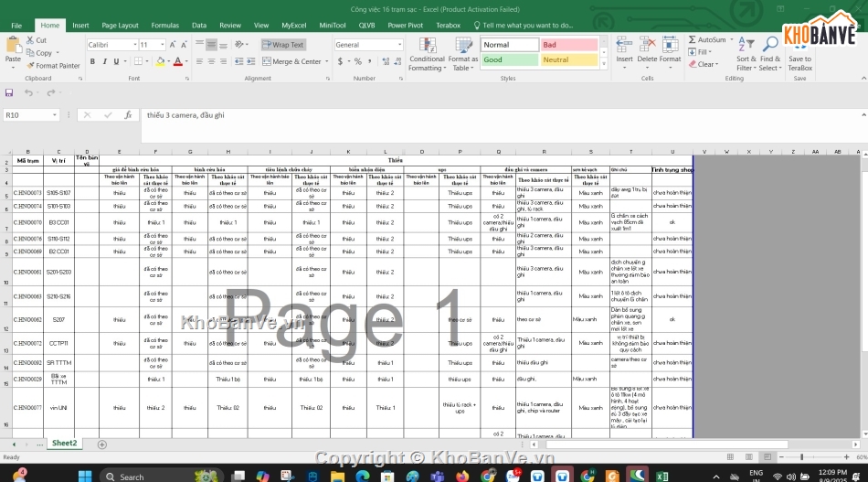Add a new sheet with plus button

click(x=101, y=445)
